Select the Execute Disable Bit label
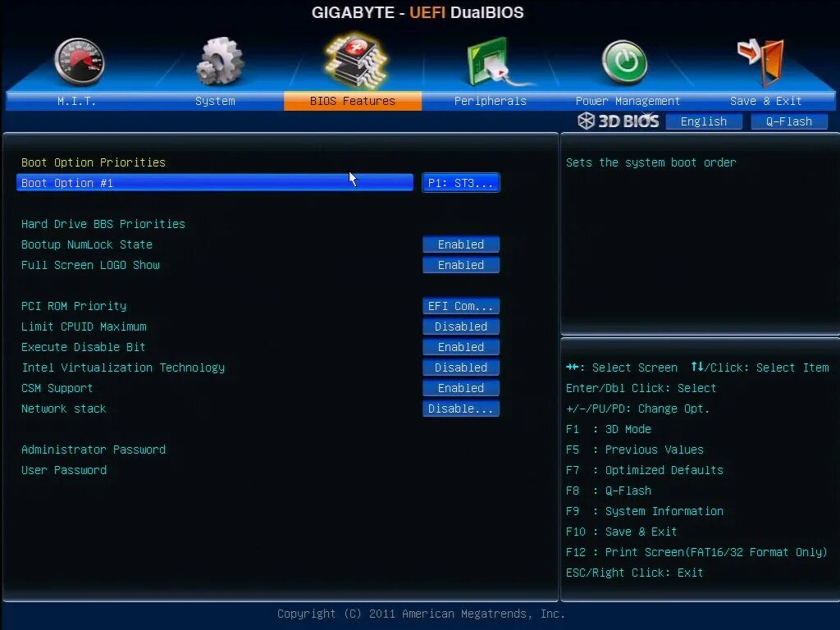The height and width of the screenshot is (630, 840). (83, 347)
